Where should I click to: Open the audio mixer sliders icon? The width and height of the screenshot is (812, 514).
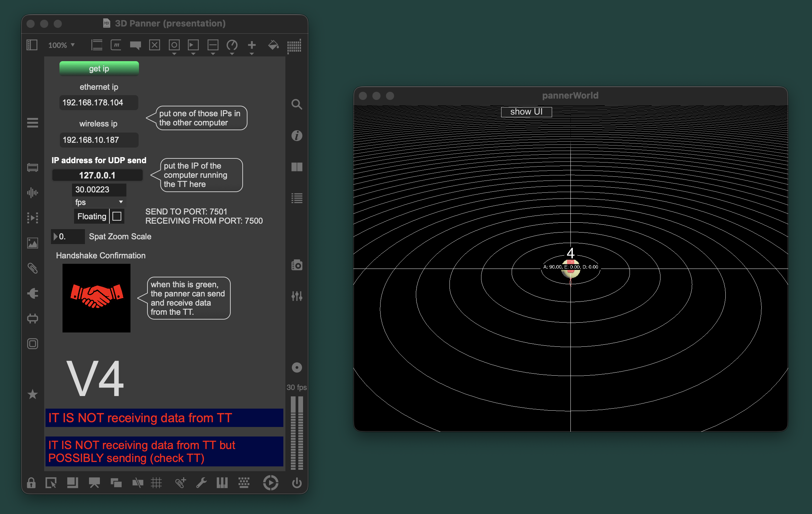coord(297,296)
